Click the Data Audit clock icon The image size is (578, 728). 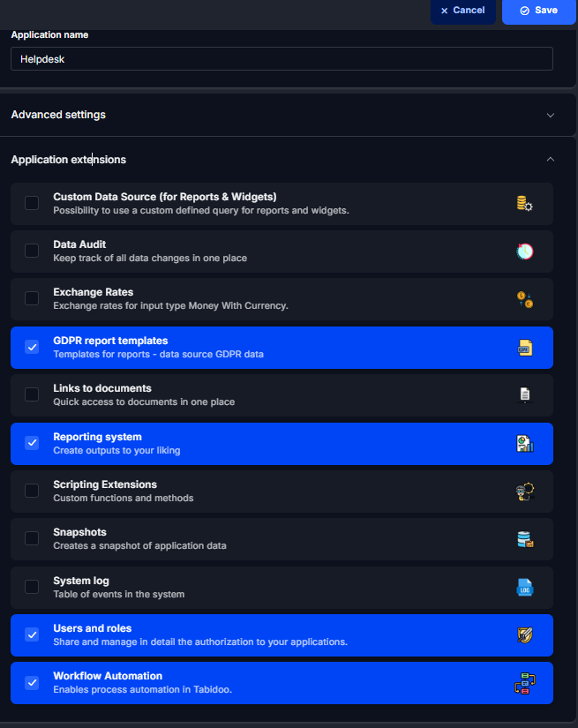point(524,251)
